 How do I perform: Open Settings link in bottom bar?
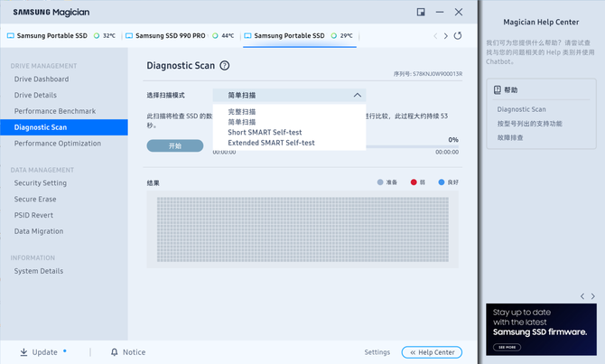pyautogui.click(x=377, y=352)
